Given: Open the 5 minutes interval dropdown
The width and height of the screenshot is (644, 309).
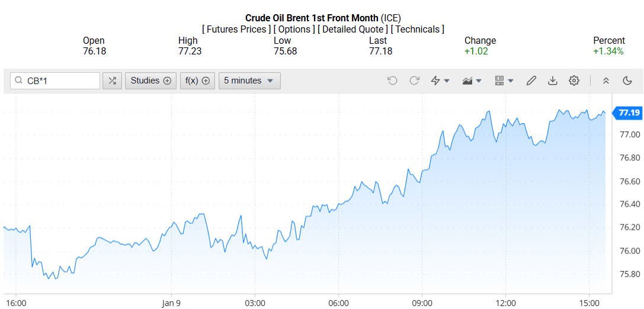Looking at the screenshot, I should [249, 81].
